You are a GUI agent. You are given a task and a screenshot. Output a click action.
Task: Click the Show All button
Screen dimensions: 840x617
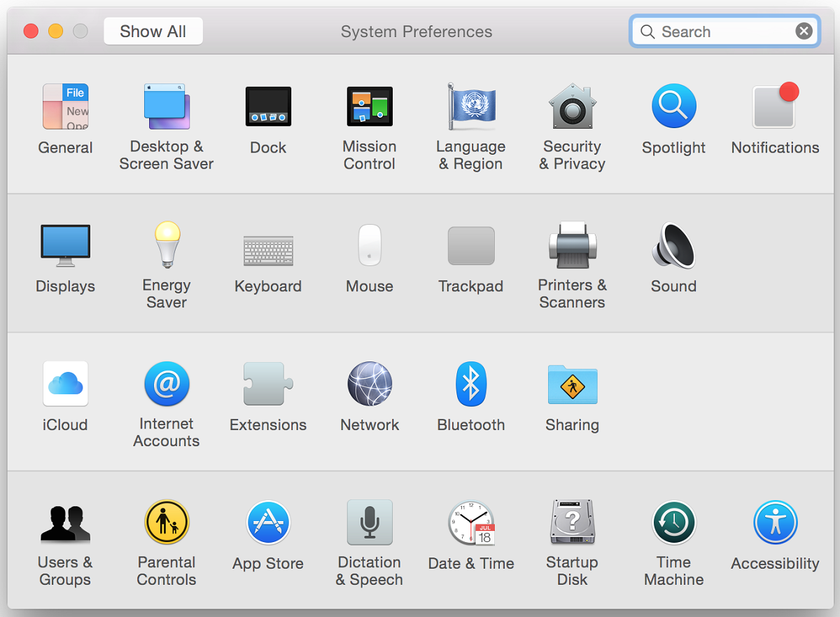(153, 32)
